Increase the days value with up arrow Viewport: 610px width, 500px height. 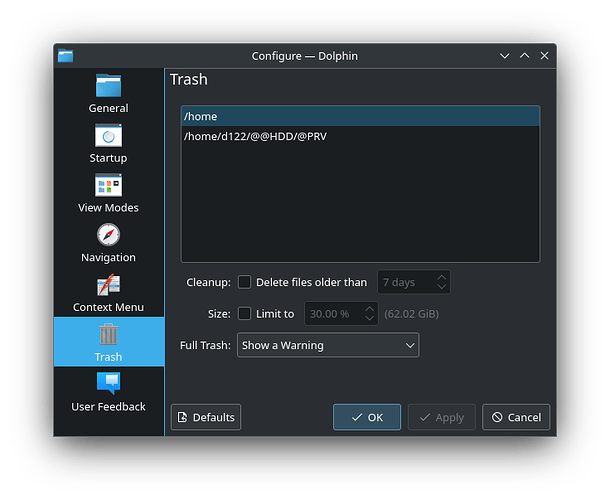coord(442,277)
